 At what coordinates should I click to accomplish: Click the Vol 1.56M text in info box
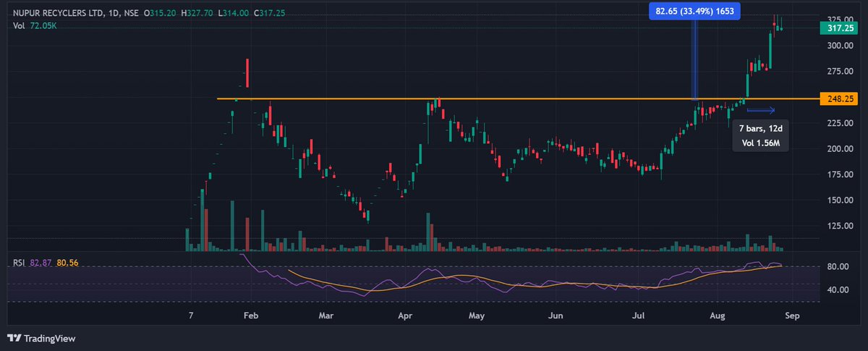tap(761, 143)
